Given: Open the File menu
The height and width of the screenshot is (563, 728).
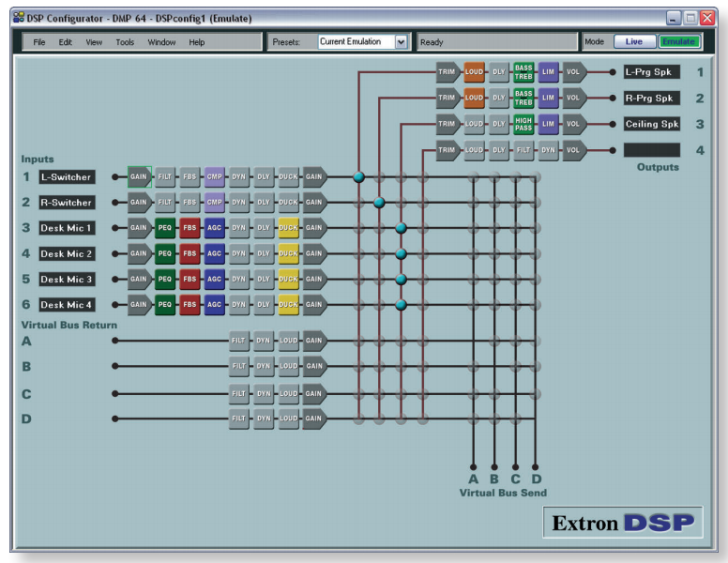Looking at the screenshot, I should tap(39, 42).
